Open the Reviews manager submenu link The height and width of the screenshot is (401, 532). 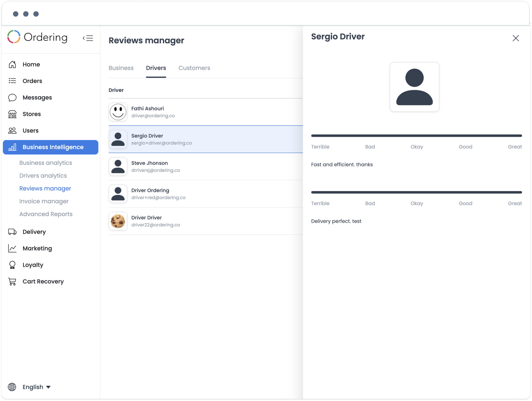click(45, 188)
